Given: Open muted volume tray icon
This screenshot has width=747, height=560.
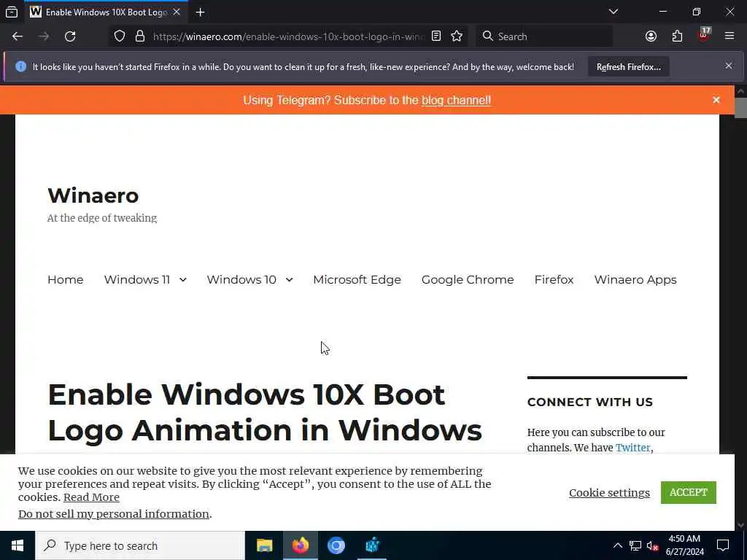Looking at the screenshot, I should coord(653,545).
